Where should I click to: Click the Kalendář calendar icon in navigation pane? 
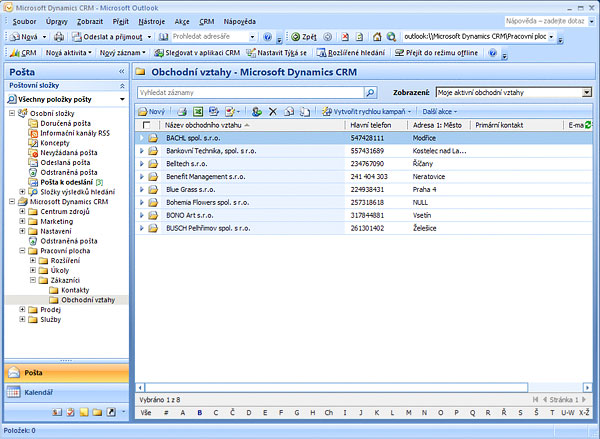pos(13,392)
